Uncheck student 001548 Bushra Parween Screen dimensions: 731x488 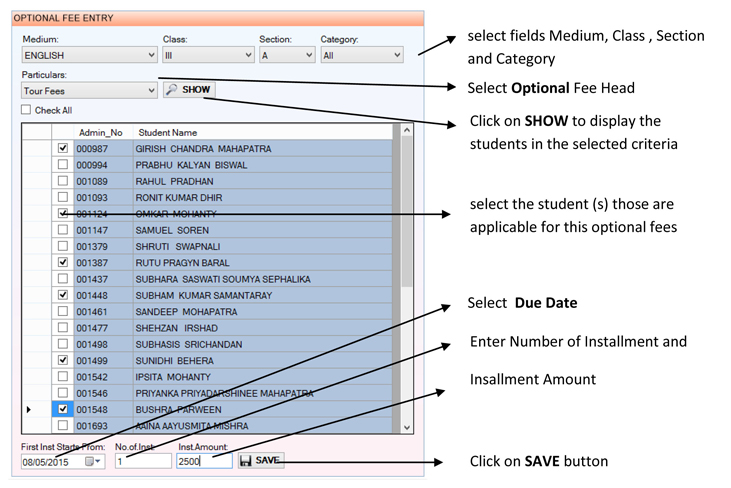pyautogui.click(x=62, y=409)
